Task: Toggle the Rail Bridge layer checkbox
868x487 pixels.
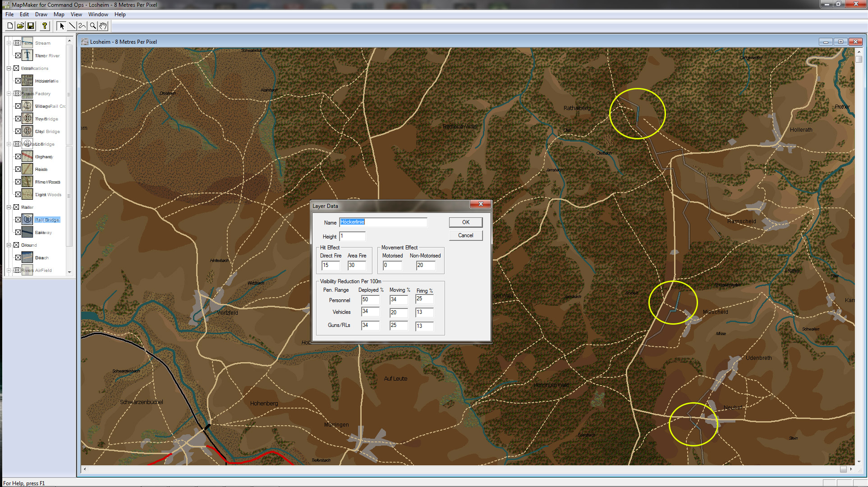Action: (18, 220)
